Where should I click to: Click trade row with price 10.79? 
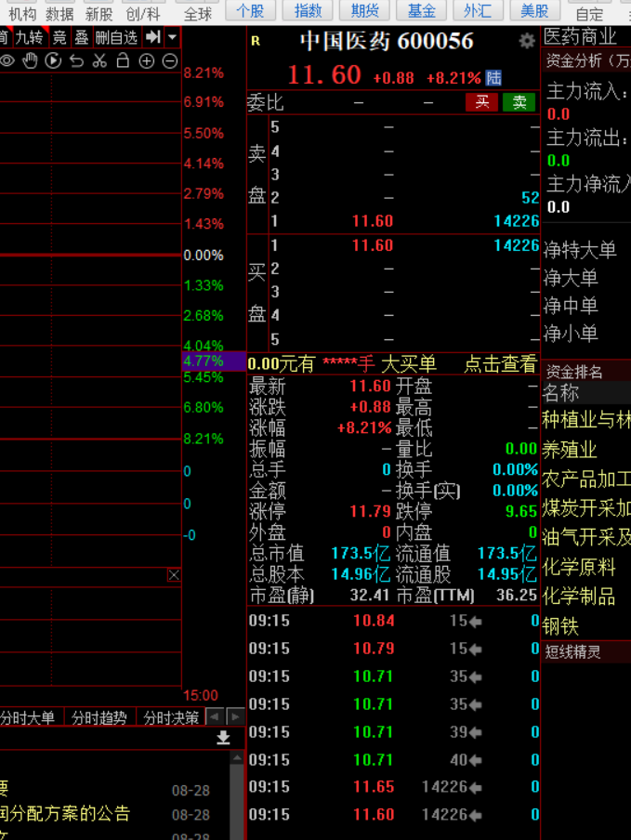pos(393,649)
